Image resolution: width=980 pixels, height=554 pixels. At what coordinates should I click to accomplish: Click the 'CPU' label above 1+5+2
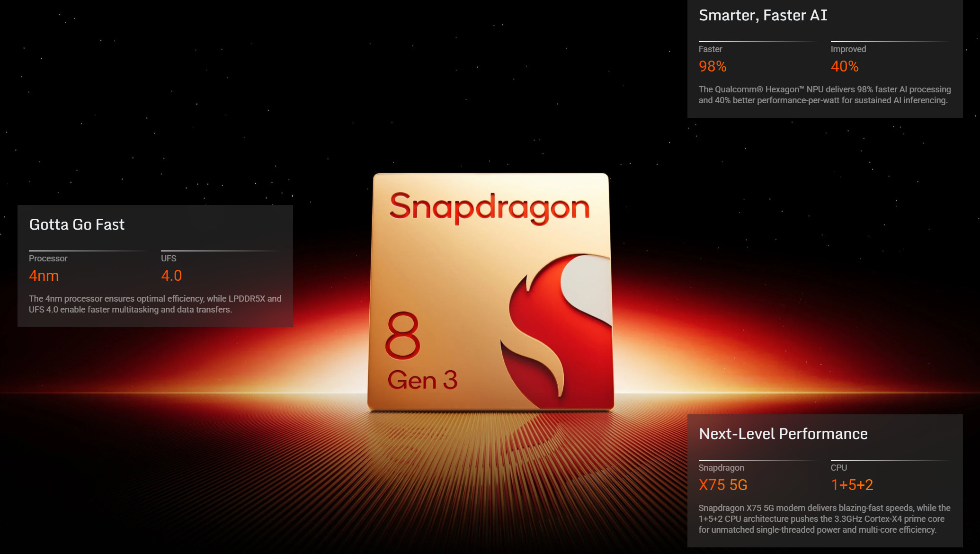838,468
